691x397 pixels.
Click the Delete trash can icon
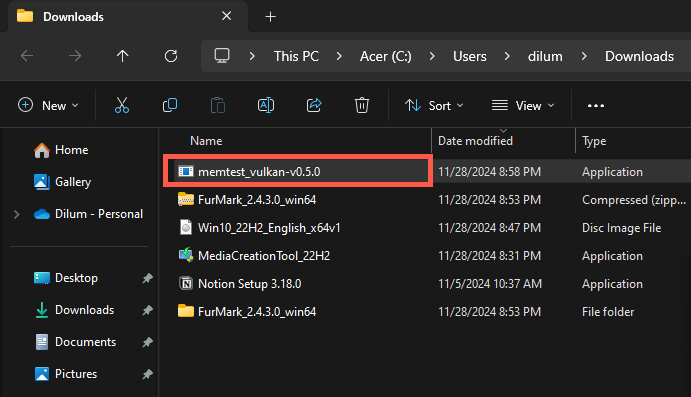click(362, 105)
